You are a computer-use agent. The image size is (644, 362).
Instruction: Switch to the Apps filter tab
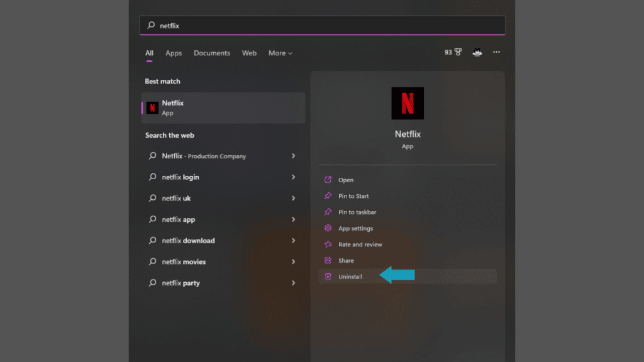point(174,53)
